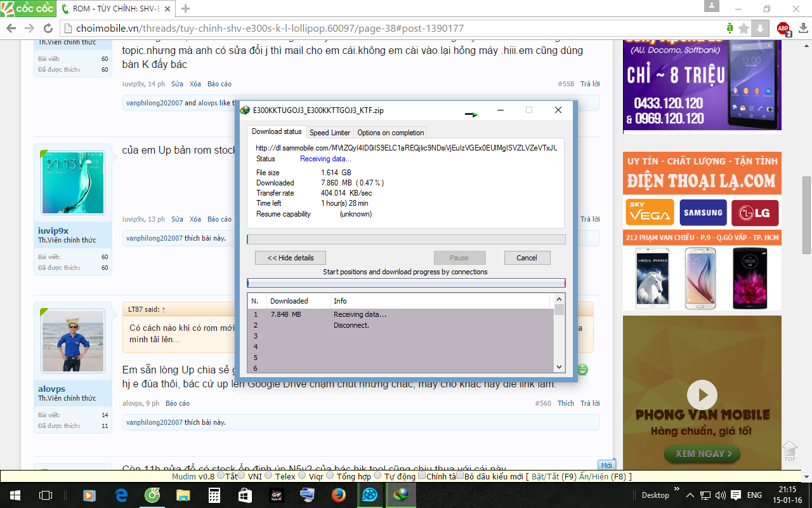Open the Adblock Plus extension icon
The image size is (812, 508).
(x=783, y=29)
